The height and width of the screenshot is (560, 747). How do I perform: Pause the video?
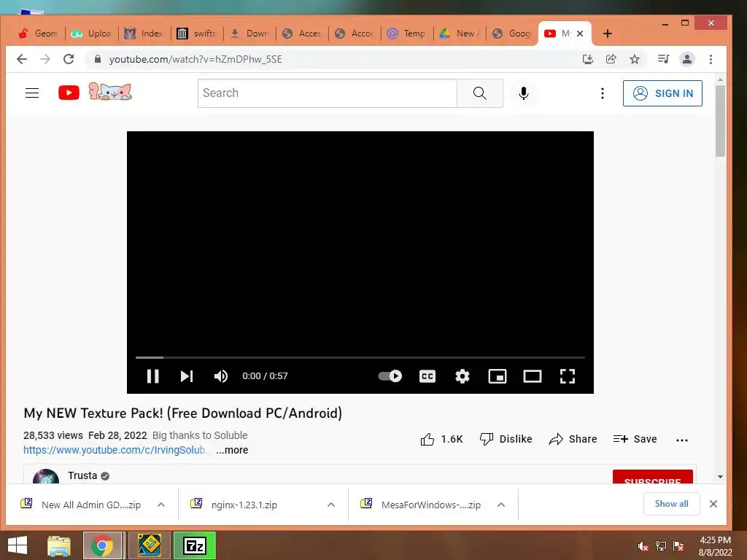point(153,376)
